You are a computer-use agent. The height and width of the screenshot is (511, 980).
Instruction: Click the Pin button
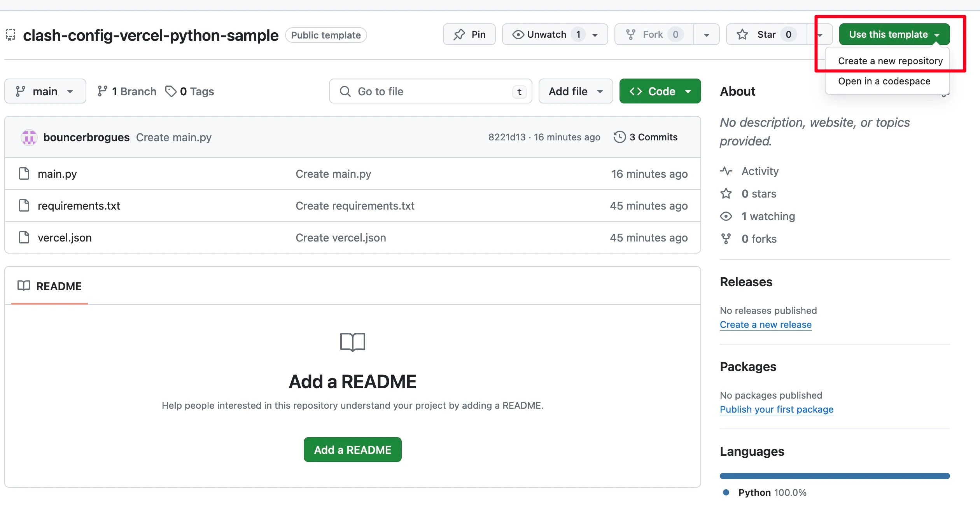pyautogui.click(x=469, y=35)
